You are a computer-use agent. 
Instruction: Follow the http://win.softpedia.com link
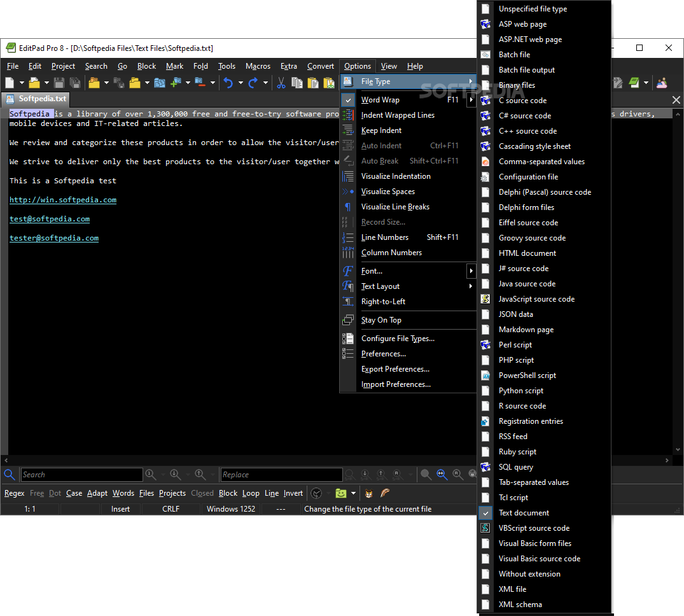[63, 200]
